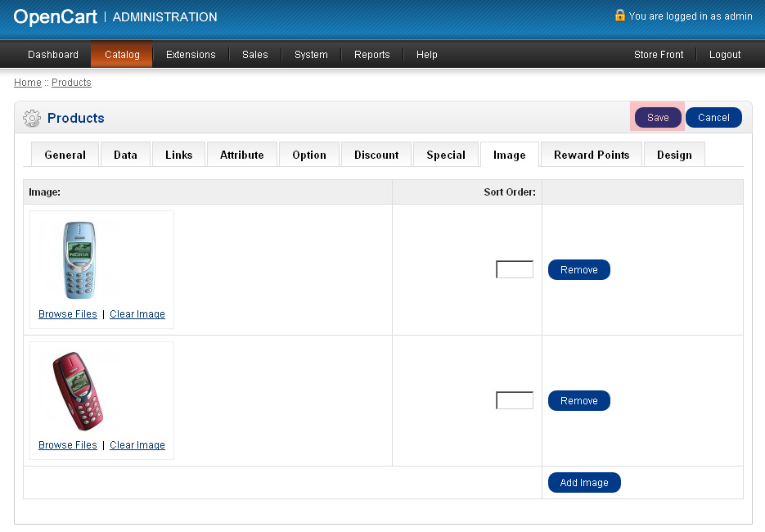Click the Add Image button
This screenshot has width=765, height=532.
click(584, 483)
